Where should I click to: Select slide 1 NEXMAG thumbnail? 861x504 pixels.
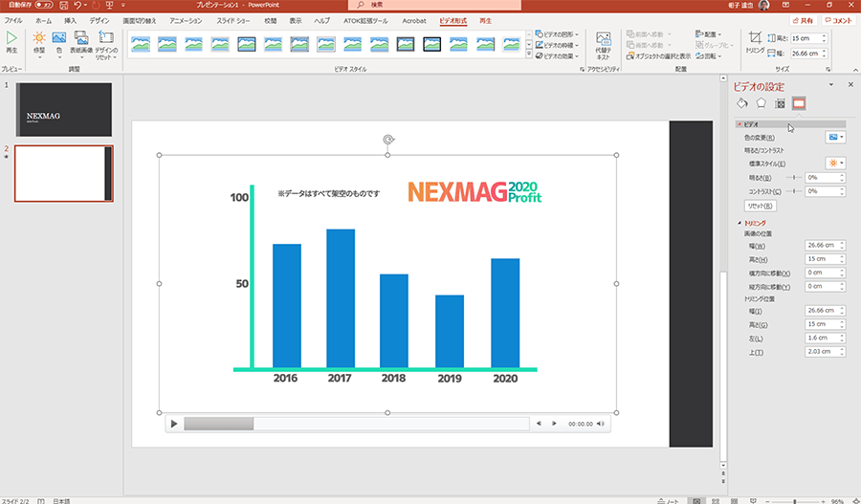point(64,110)
